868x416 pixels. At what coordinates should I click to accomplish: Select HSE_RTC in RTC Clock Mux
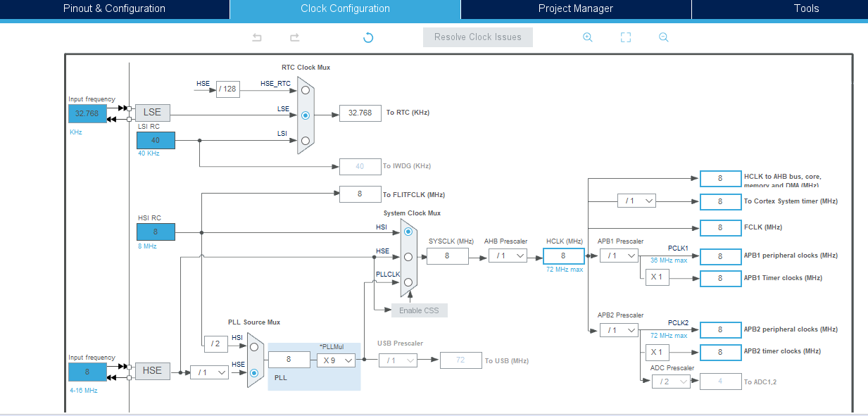pyautogui.click(x=306, y=90)
